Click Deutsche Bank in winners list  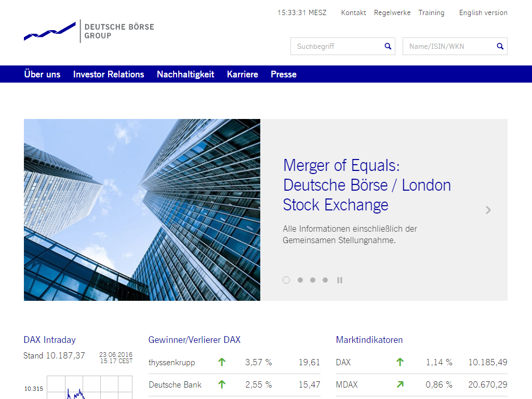click(175, 384)
